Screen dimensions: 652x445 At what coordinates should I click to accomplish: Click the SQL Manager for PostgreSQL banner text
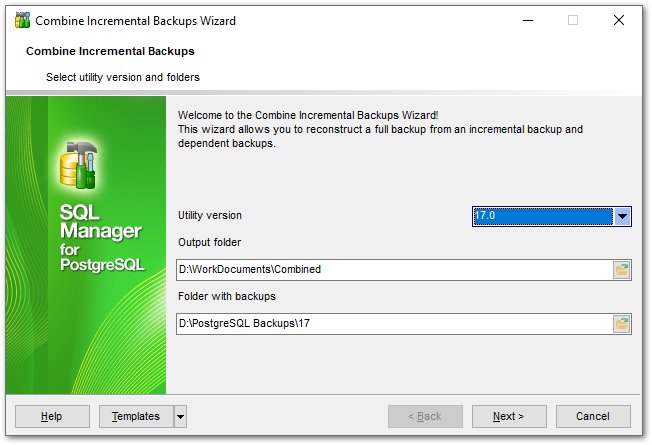pyautogui.click(x=102, y=238)
